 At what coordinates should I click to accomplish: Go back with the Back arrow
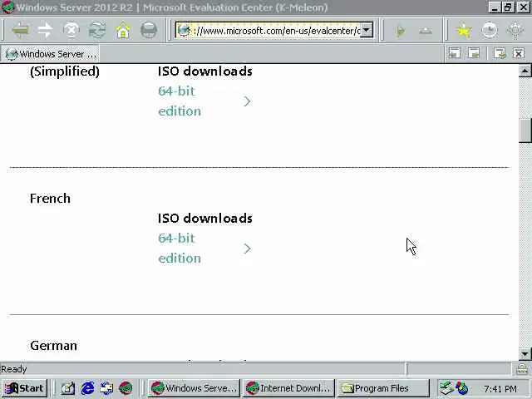[x=20, y=31]
